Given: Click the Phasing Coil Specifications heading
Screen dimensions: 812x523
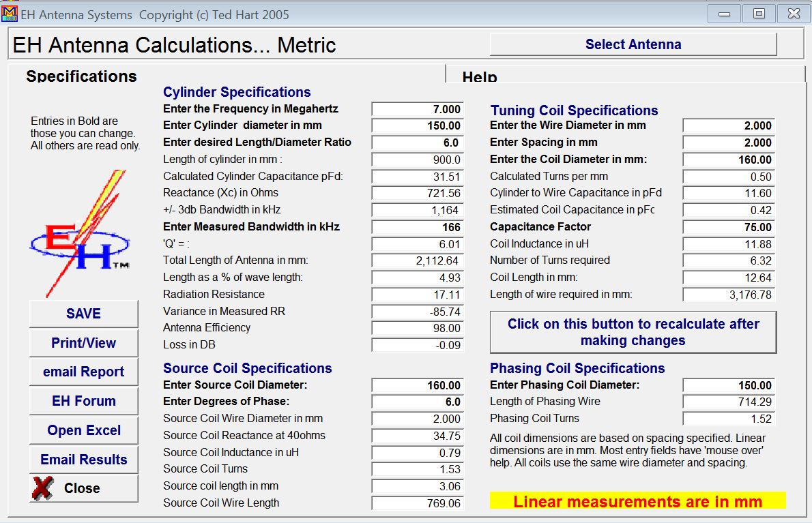Looking at the screenshot, I should [577, 368].
